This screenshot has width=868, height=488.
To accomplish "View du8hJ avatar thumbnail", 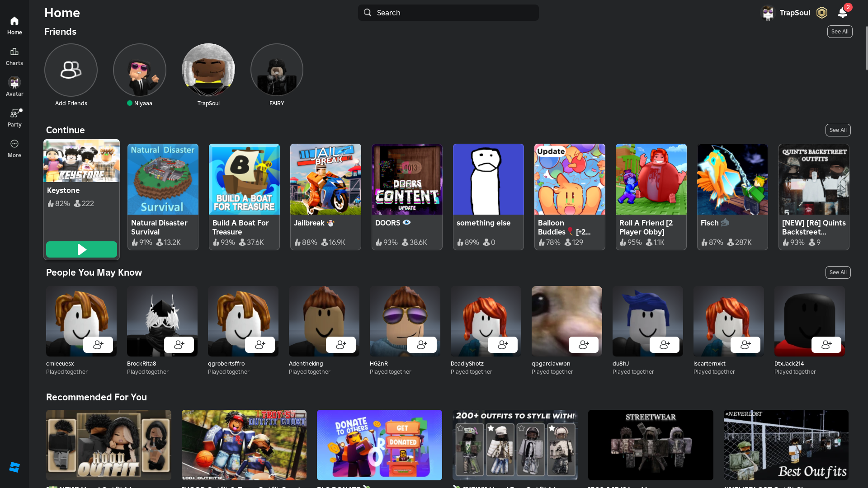I will [x=648, y=321].
